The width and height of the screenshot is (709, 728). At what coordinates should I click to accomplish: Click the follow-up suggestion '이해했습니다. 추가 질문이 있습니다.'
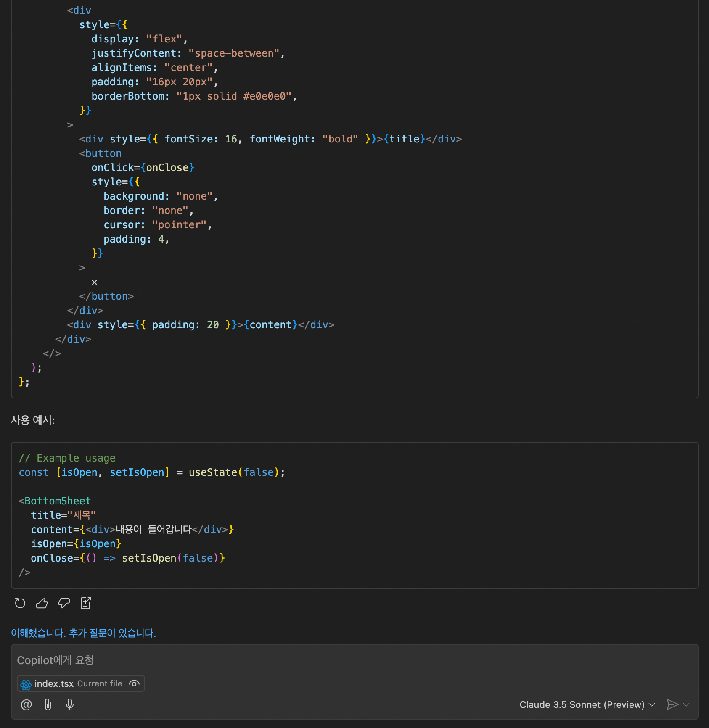click(83, 633)
